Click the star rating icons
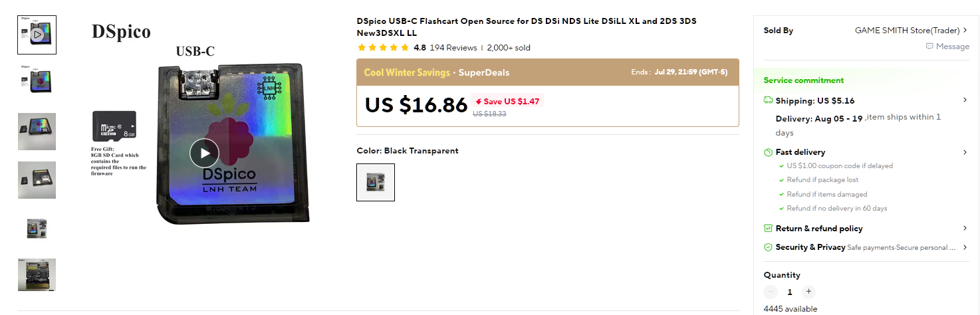 point(383,48)
